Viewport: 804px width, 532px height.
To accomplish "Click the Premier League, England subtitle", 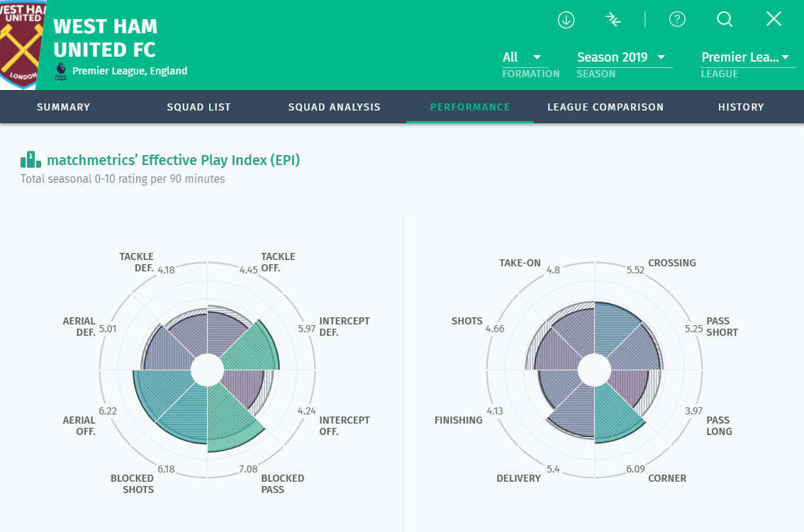I will click(130, 71).
